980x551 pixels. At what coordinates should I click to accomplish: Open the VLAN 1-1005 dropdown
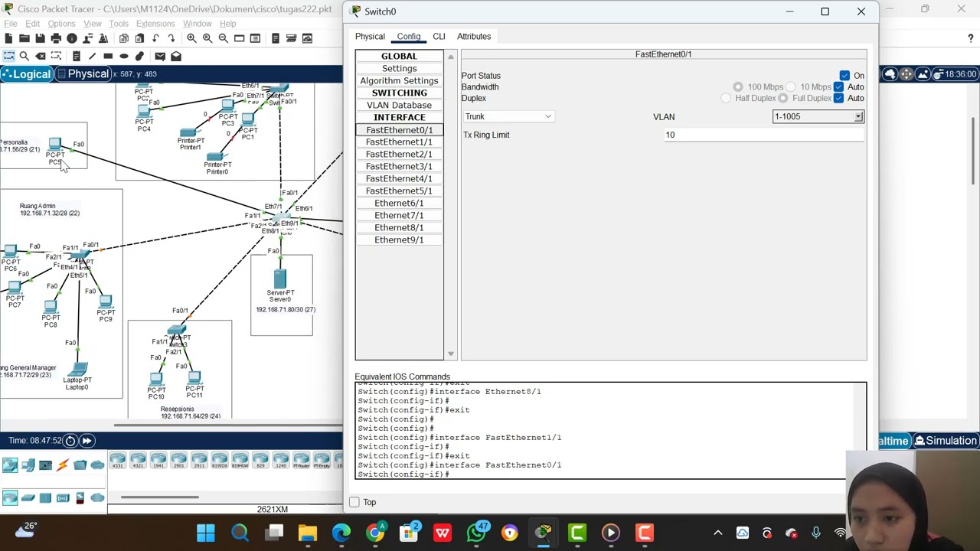pos(818,116)
